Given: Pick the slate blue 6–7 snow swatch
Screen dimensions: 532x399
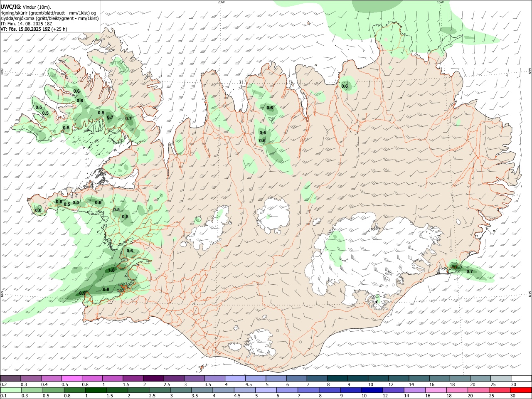Looking at the screenshot, I should click(x=296, y=379).
